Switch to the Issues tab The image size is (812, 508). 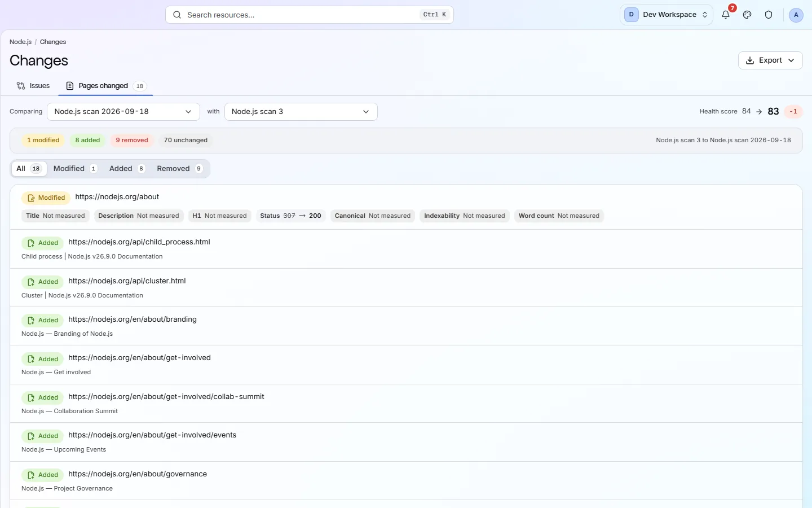[33, 86]
